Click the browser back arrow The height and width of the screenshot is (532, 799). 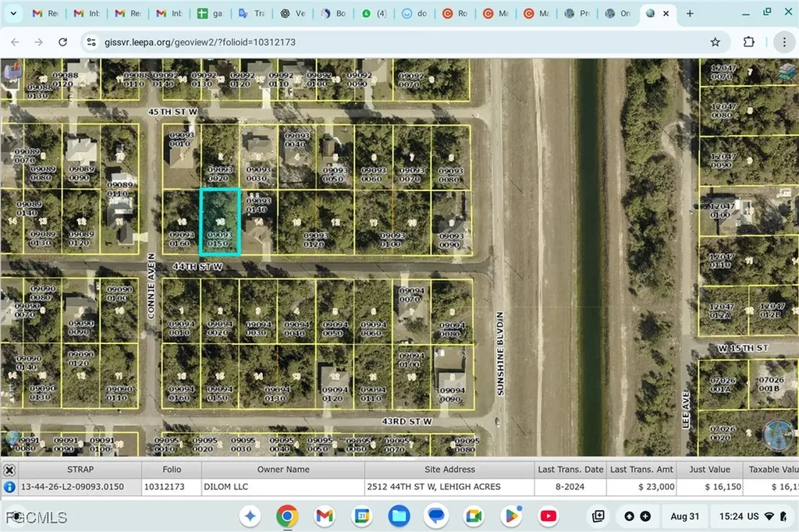[x=16, y=42]
